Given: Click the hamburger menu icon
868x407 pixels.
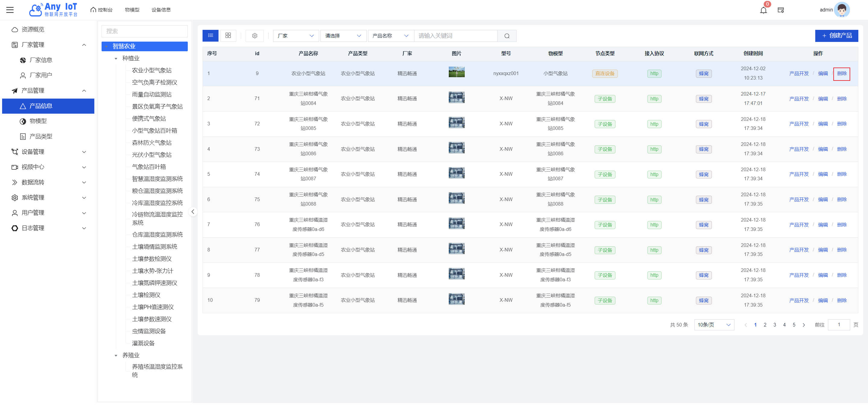Looking at the screenshot, I should point(10,10).
